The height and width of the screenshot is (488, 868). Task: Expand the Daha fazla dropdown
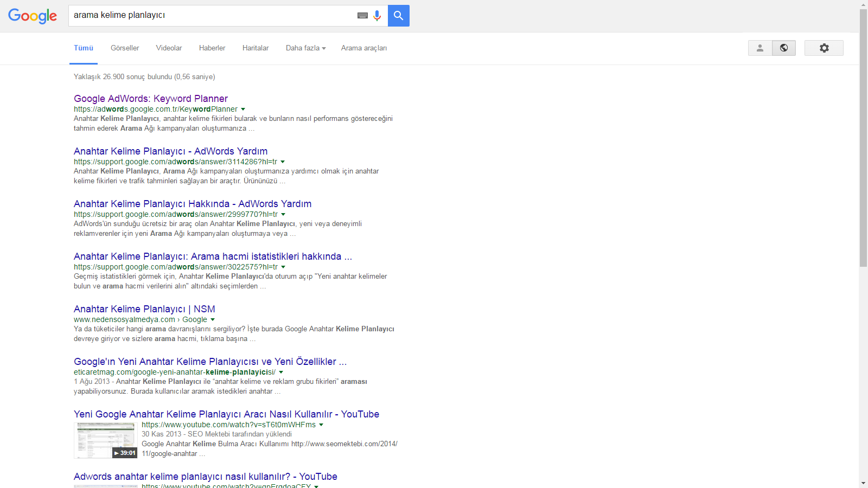306,48
